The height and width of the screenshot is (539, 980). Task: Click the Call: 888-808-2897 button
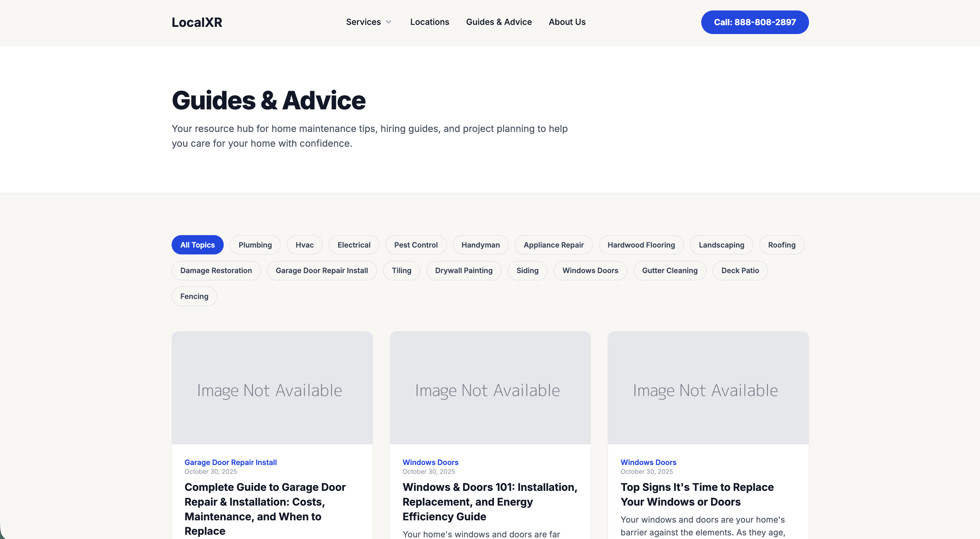point(754,22)
